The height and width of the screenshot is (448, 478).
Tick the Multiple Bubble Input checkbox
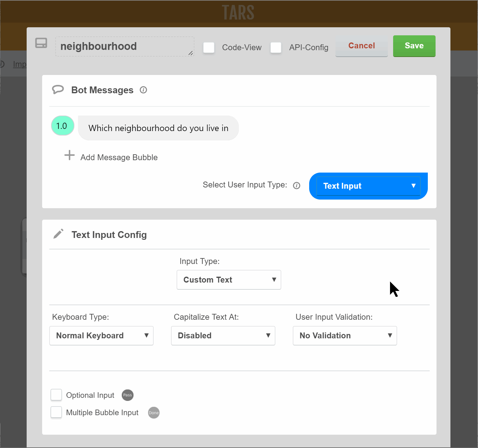click(x=56, y=412)
